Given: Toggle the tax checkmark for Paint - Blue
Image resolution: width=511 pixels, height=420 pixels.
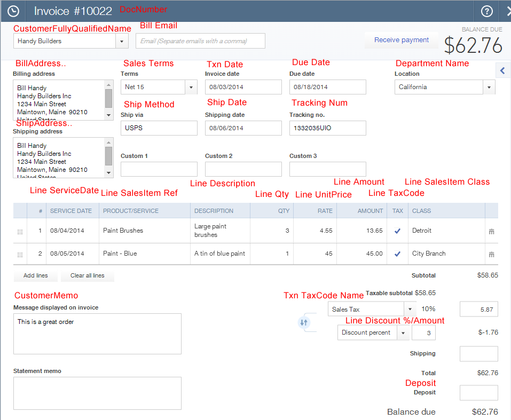Looking at the screenshot, I should 397,253.
